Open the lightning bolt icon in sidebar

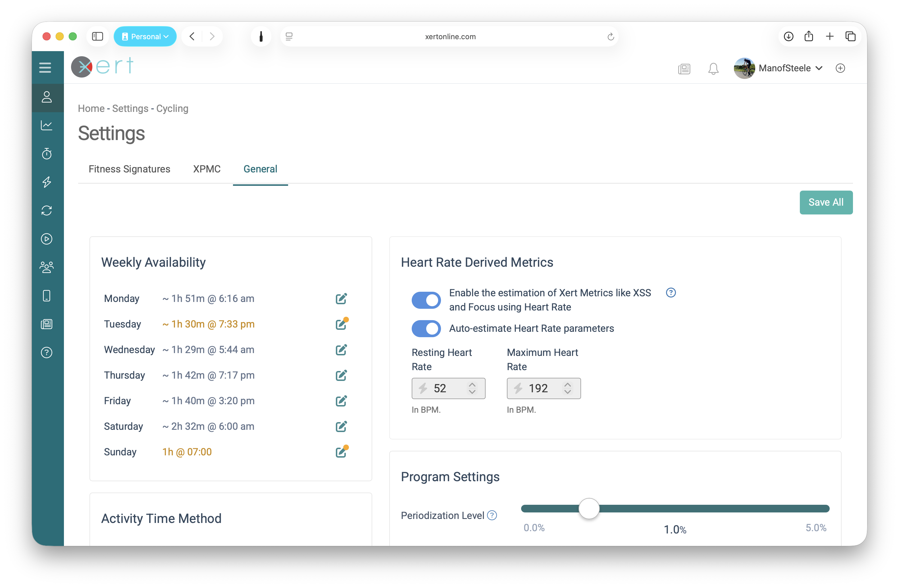click(47, 182)
